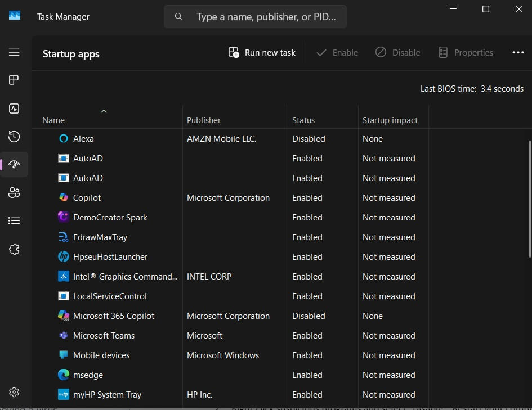This screenshot has height=410, width=532.
Task: Click the search magnifier icon
Action: pyautogui.click(x=178, y=17)
